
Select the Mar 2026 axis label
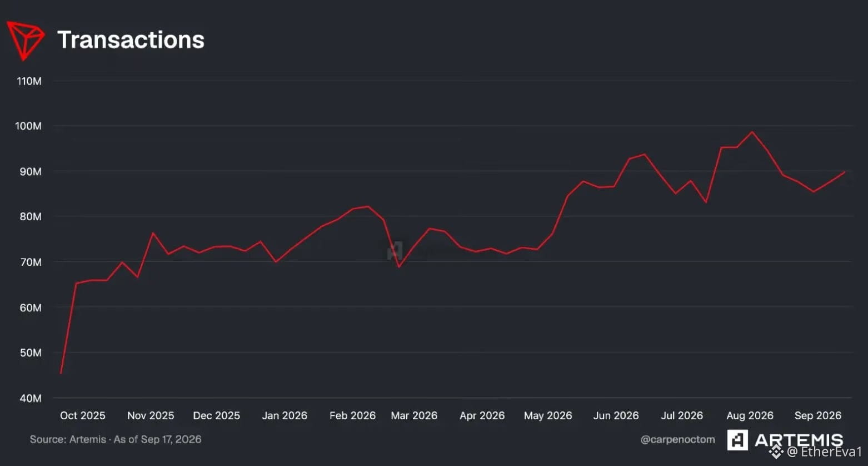(x=414, y=415)
